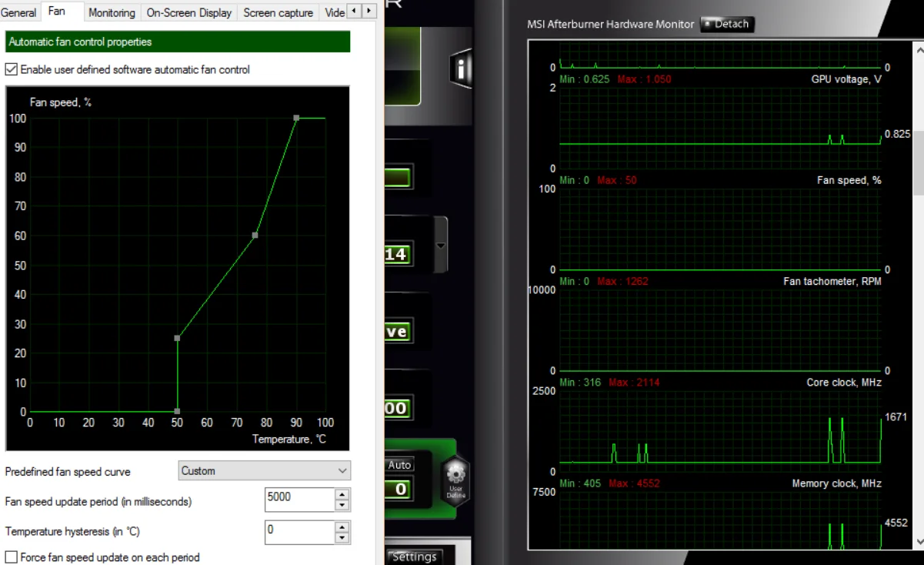Select fan curve node at 50°C and 0%
This screenshot has height=565, width=924.
click(178, 411)
